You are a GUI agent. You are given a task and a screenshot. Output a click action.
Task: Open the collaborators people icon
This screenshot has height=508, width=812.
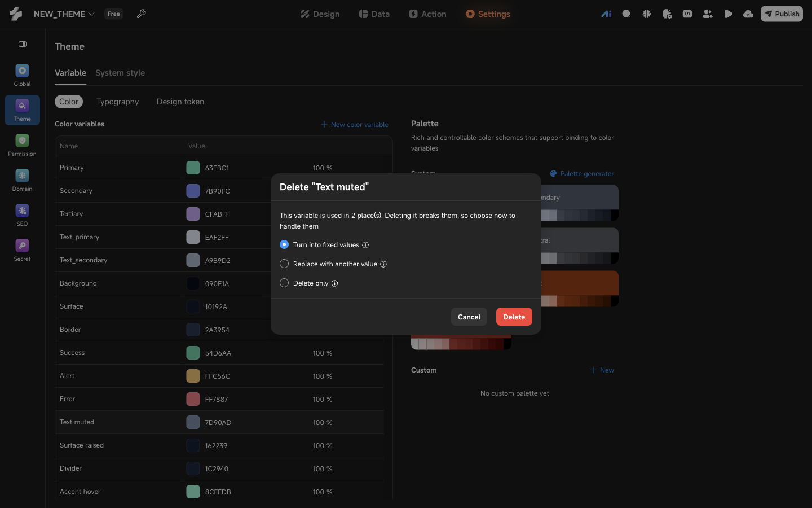(x=708, y=14)
